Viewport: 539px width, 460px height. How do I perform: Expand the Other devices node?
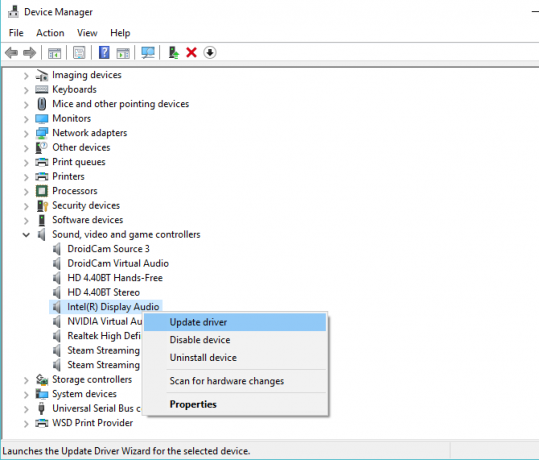coord(26,148)
